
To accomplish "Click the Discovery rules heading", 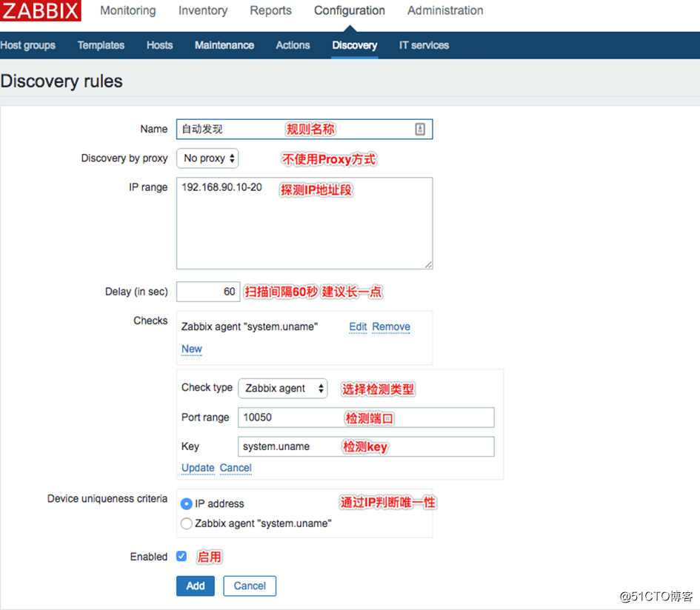I will coord(61,81).
